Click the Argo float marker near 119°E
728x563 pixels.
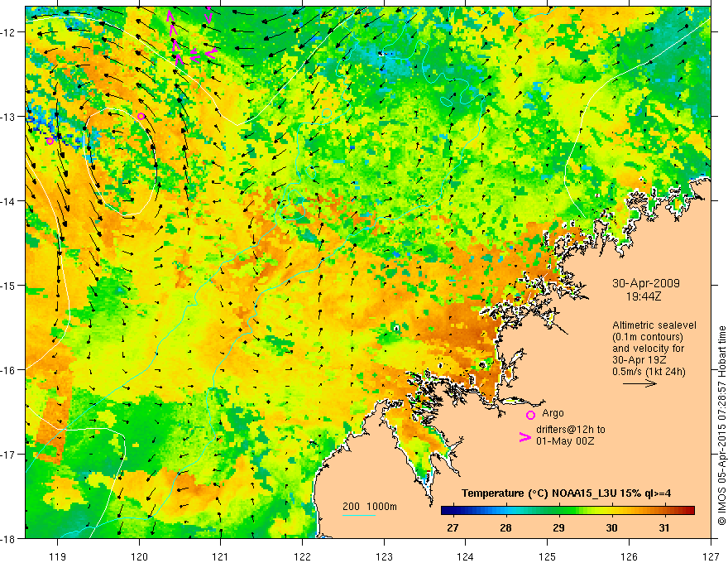point(50,141)
